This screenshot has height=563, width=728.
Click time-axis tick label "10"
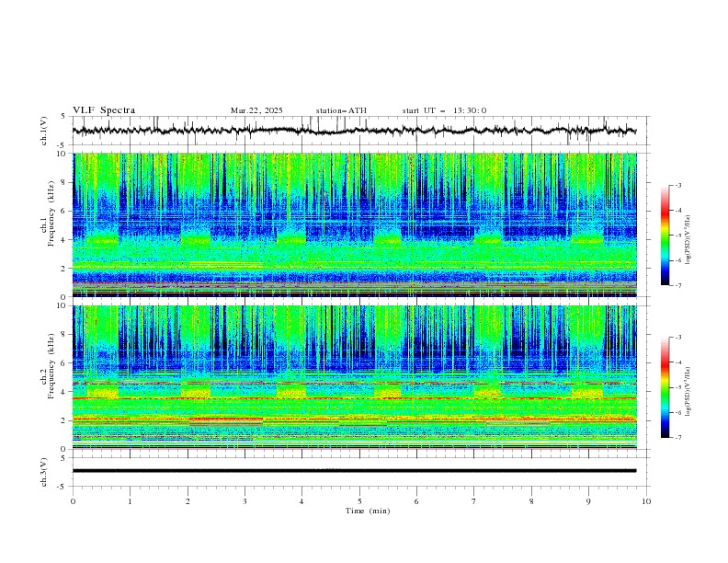tap(646, 501)
